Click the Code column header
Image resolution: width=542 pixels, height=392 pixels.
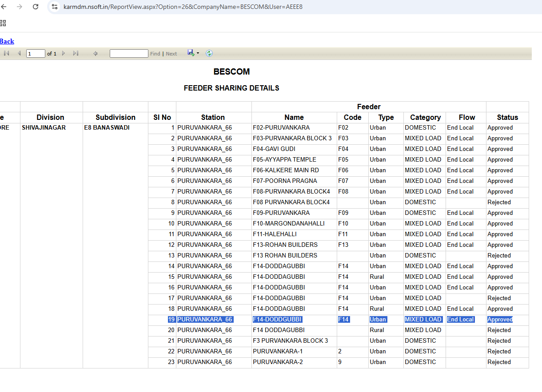[x=353, y=117]
